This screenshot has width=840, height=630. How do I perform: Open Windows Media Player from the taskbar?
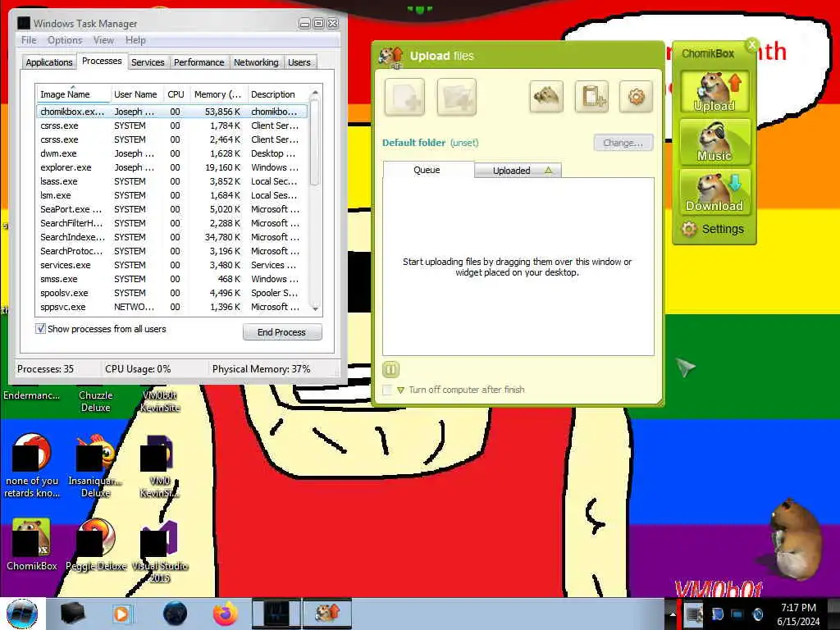[x=122, y=614]
